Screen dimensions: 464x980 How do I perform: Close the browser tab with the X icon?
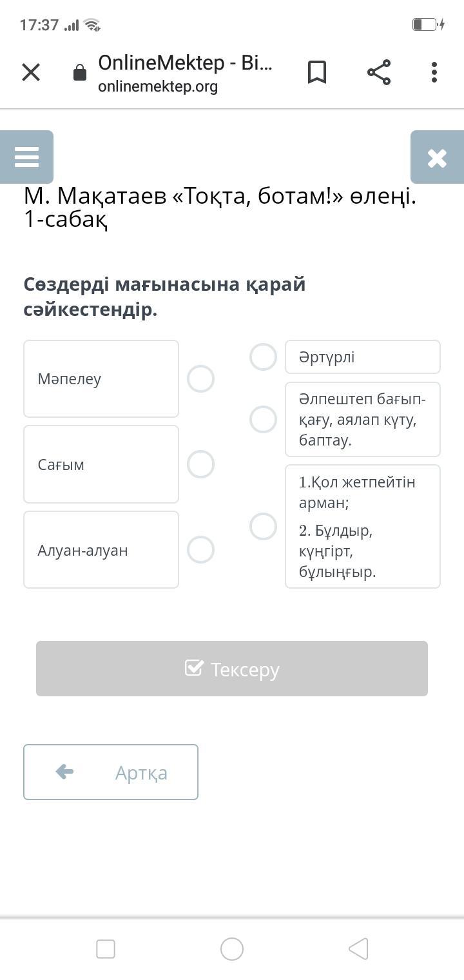(x=31, y=72)
